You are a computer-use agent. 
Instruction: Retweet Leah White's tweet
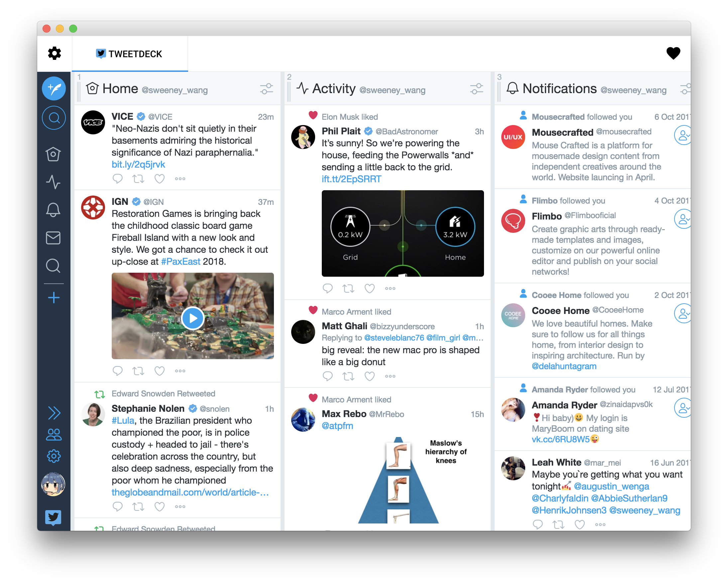pos(558,524)
